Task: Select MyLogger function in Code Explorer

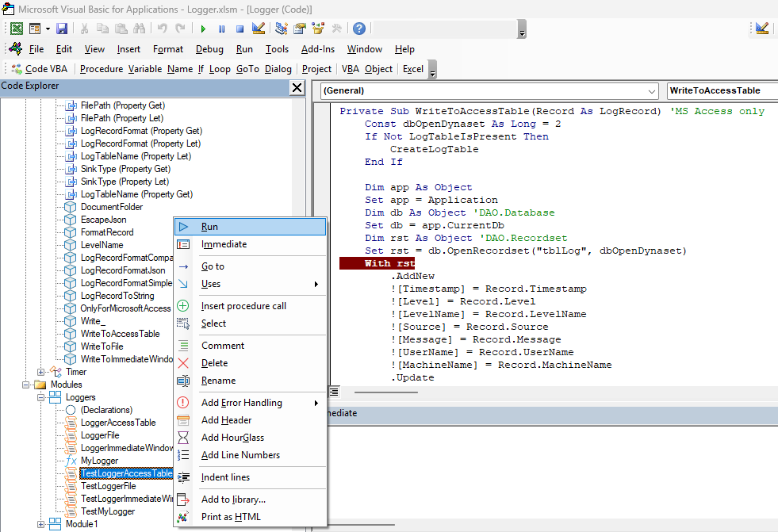Action: tap(99, 461)
